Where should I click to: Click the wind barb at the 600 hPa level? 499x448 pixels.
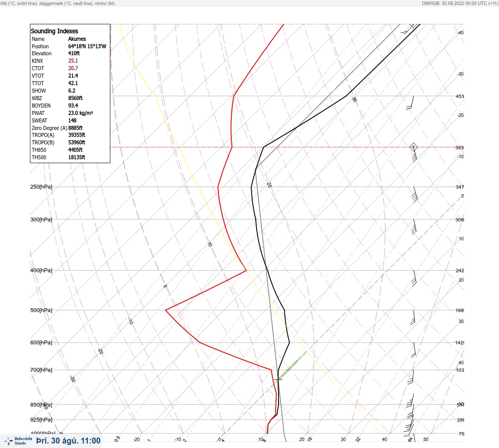pyautogui.click(x=413, y=350)
